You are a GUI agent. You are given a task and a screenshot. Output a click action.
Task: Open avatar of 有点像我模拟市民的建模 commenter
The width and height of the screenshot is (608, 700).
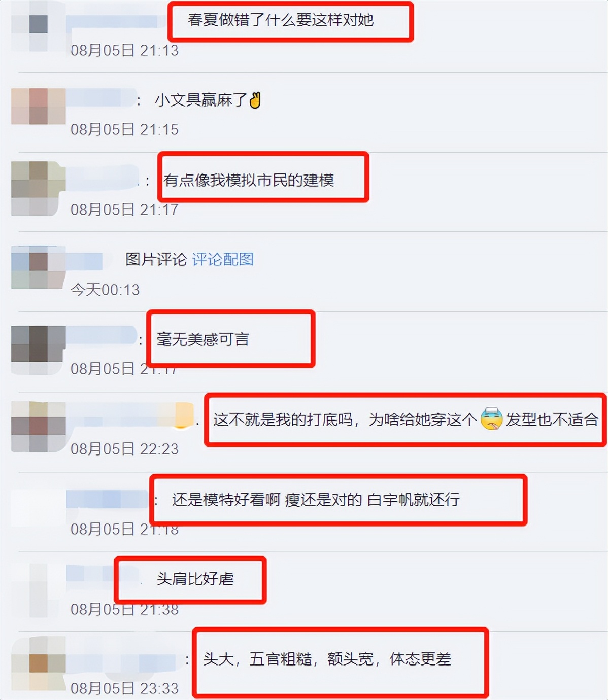[x=38, y=188]
